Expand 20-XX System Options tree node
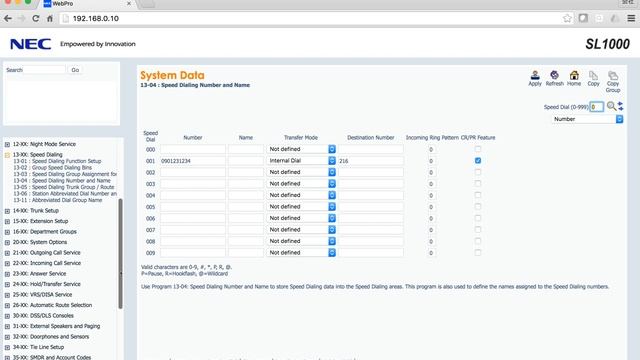 coord(7,242)
